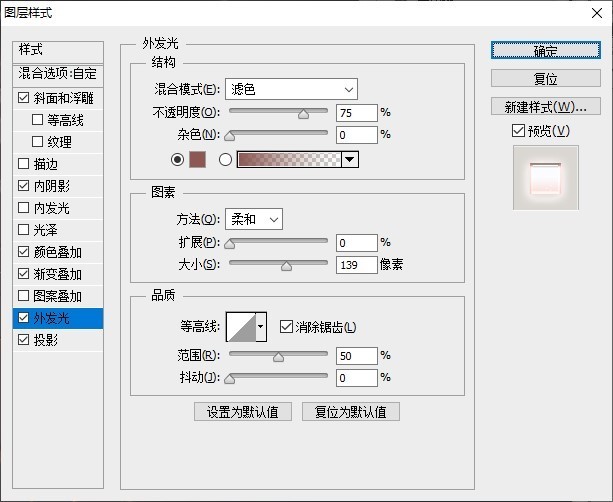The image size is (613, 502).
Task: Uncheck the 外发光 checkbox
Action: tap(23, 318)
